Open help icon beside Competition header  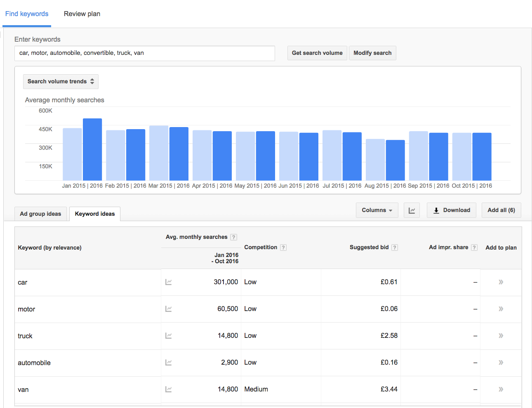coord(283,248)
